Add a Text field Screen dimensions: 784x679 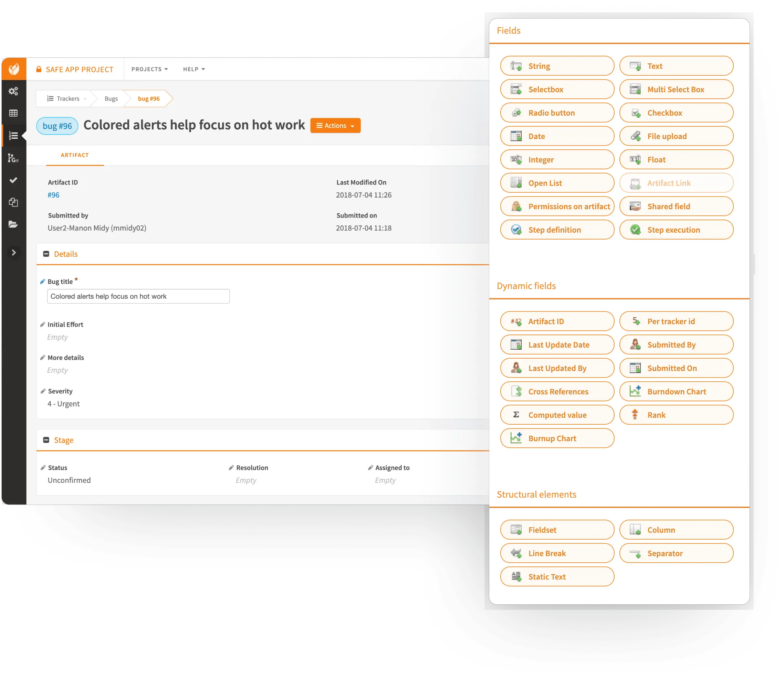click(x=676, y=66)
